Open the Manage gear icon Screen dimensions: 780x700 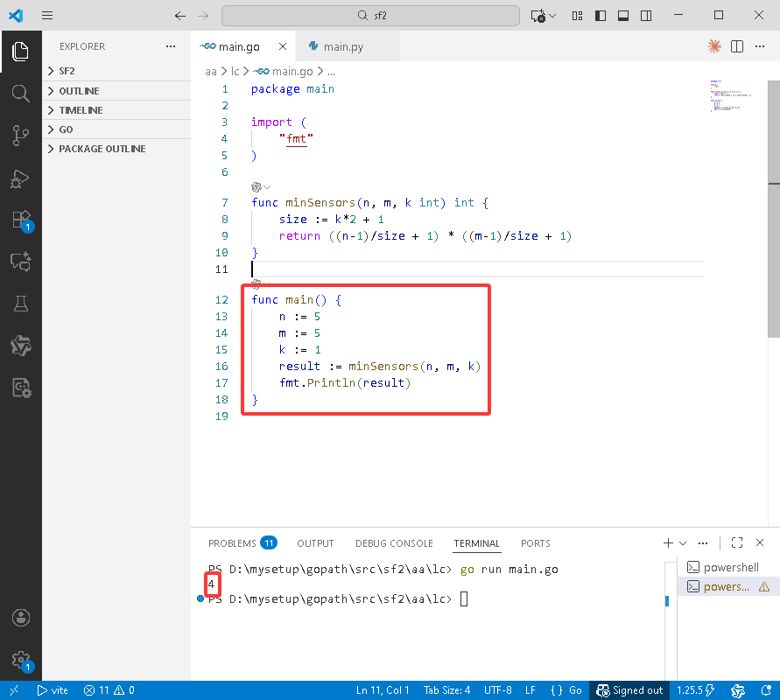21,661
